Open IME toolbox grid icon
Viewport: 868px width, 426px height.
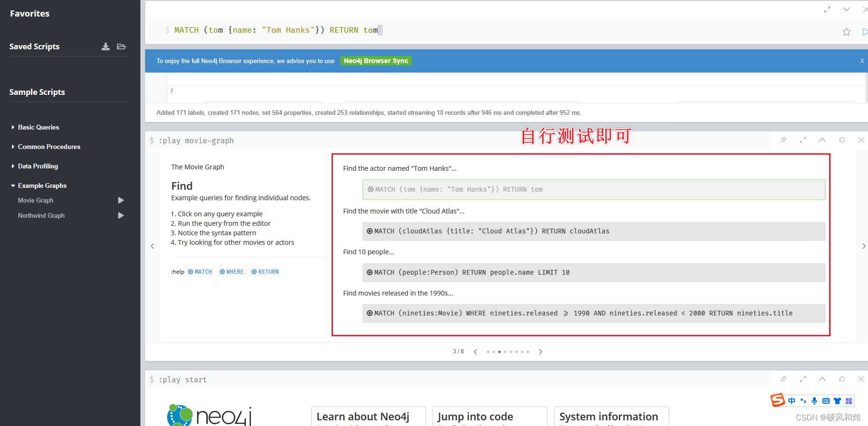[x=849, y=401]
